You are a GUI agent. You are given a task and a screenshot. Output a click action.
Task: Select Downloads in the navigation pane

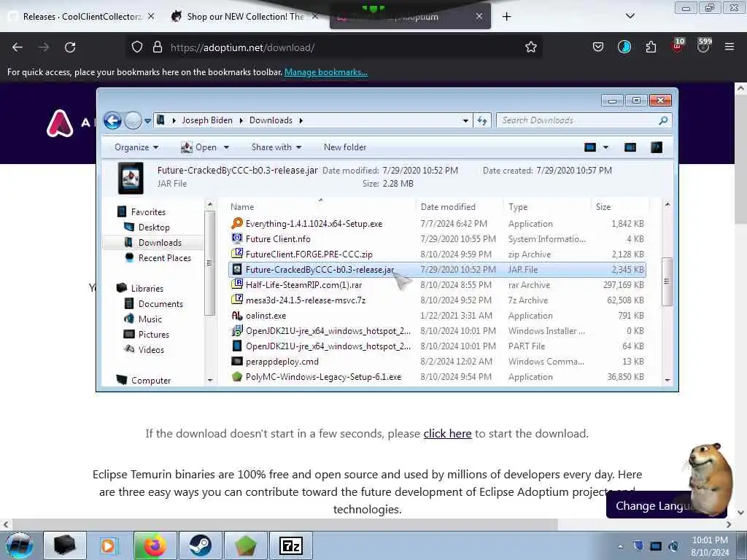(160, 243)
